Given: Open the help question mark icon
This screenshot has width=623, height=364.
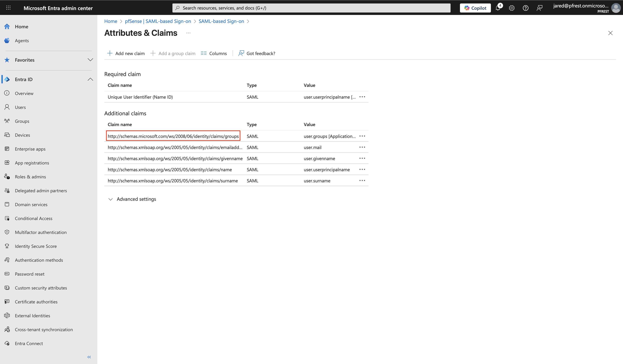Looking at the screenshot, I should click(x=525, y=8).
